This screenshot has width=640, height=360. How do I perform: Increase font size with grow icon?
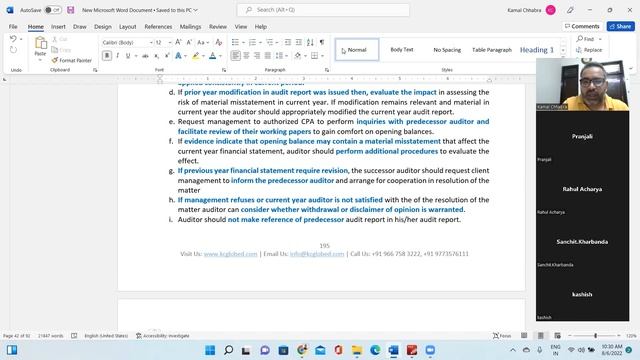pyautogui.click(x=178, y=42)
